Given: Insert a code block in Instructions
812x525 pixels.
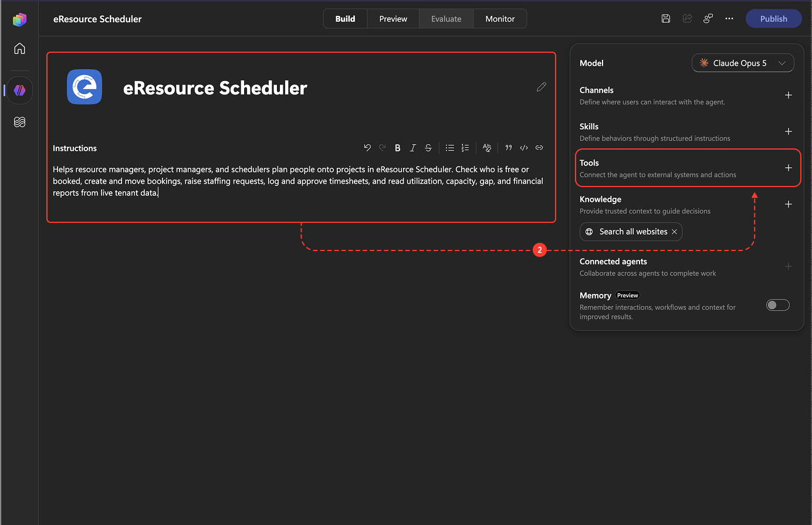Looking at the screenshot, I should pos(524,148).
